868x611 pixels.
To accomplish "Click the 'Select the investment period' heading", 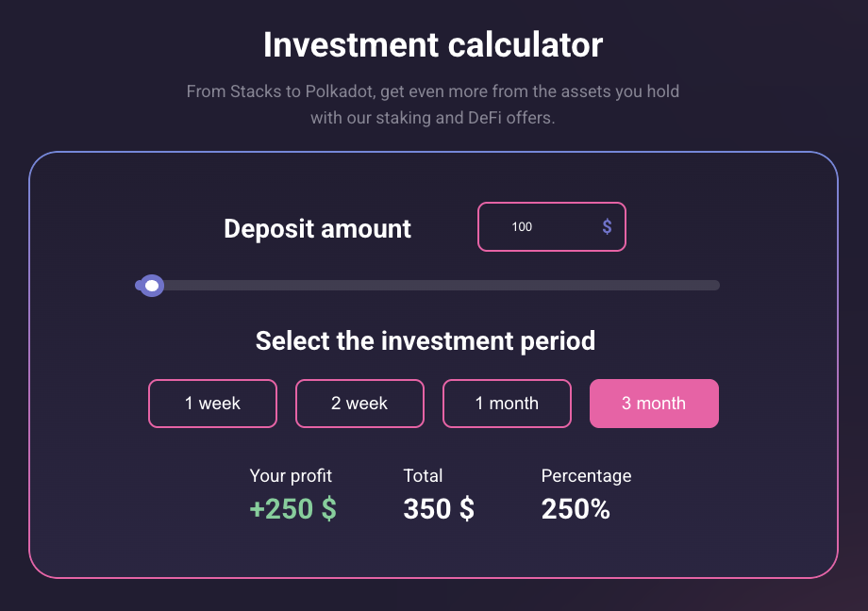I will click(x=426, y=340).
